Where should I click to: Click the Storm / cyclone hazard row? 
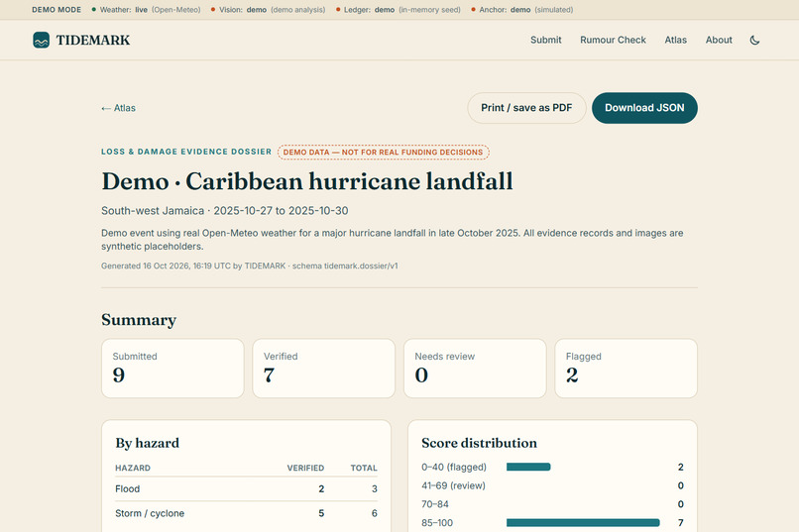tap(246, 513)
